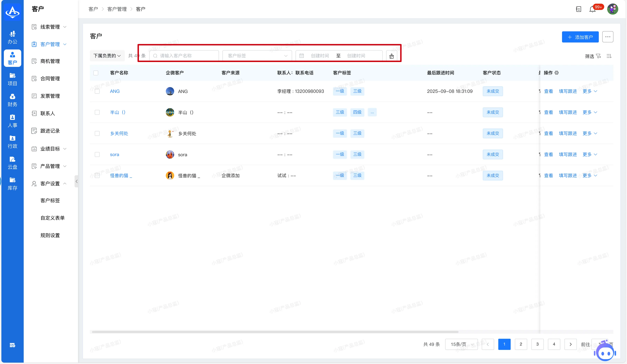Select the checkbox for customer sora
The height and width of the screenshot is (364, 627).
97,154
